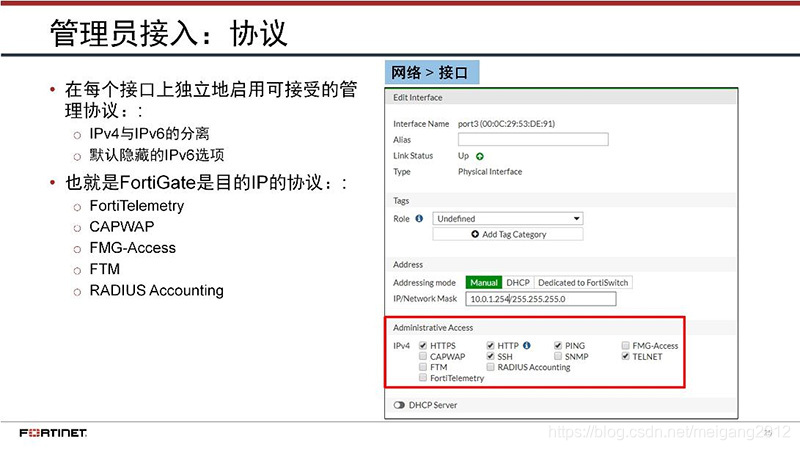Screen dimensions: 800x450
Task: Click the Address section heading
Action: click(408, 264)
